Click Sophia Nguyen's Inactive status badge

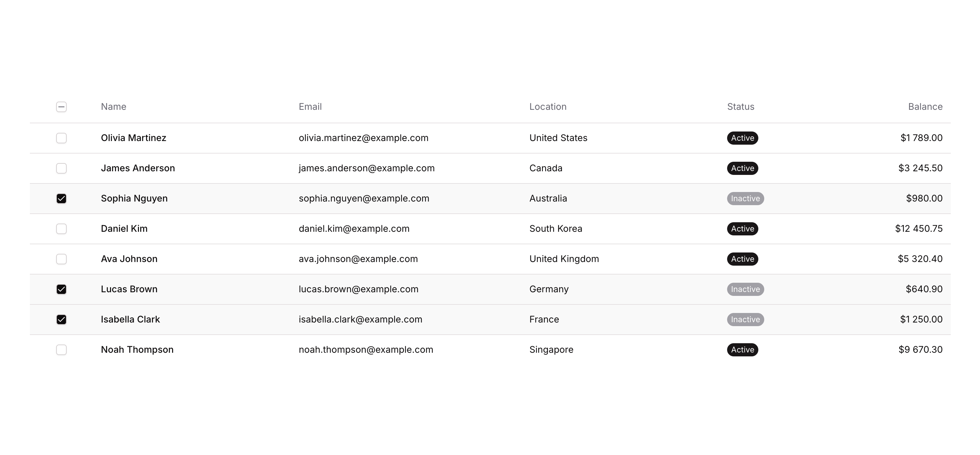(745, 198)
